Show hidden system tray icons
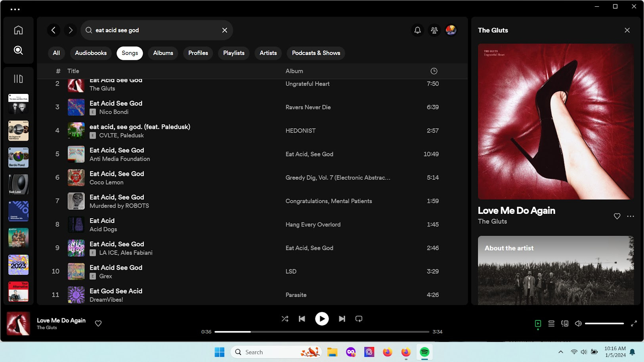This screenshot has width=644, height=362. point(560,352)
